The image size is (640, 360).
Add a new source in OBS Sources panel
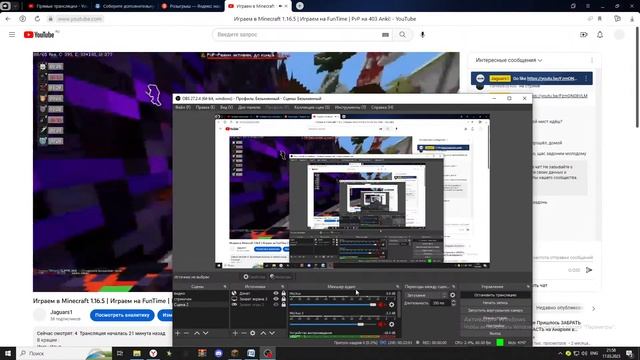tap(235, 333)
